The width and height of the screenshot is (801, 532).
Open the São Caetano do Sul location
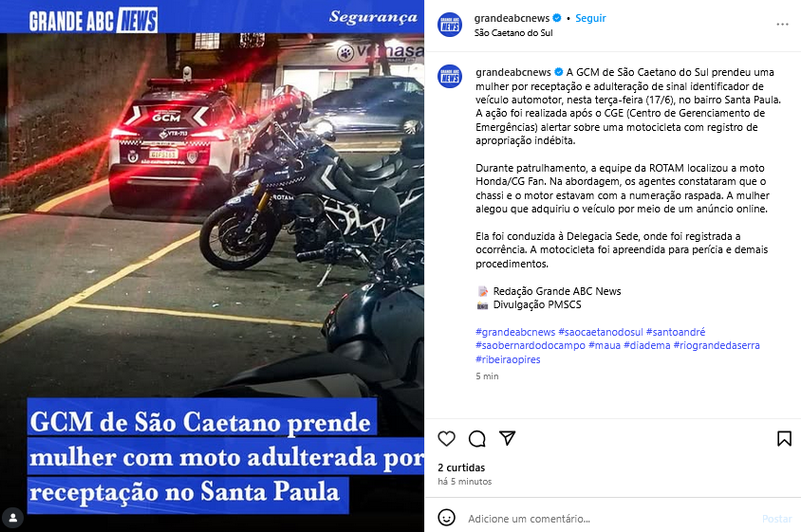[513, 32]
